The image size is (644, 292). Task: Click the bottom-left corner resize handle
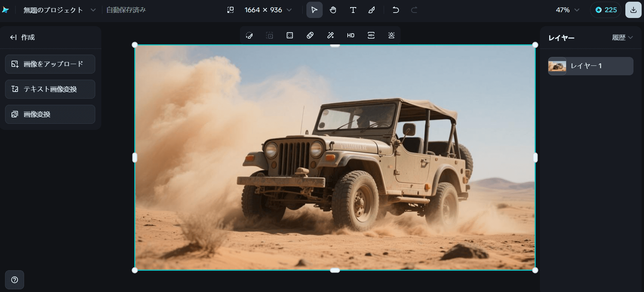click(x=135, y=270)
